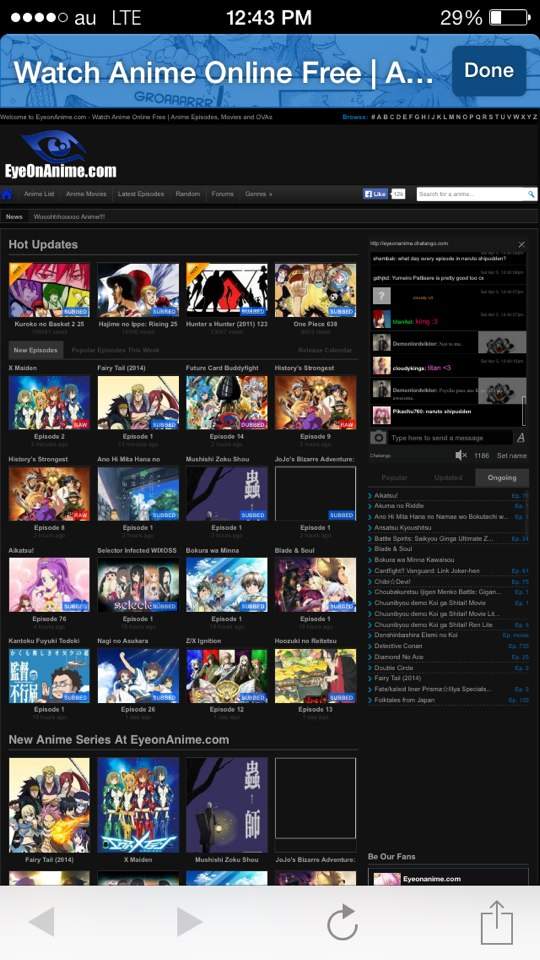Browse anime starting with letter Z
This screenshot has width=540, height=960.
[x=534, y=117]
